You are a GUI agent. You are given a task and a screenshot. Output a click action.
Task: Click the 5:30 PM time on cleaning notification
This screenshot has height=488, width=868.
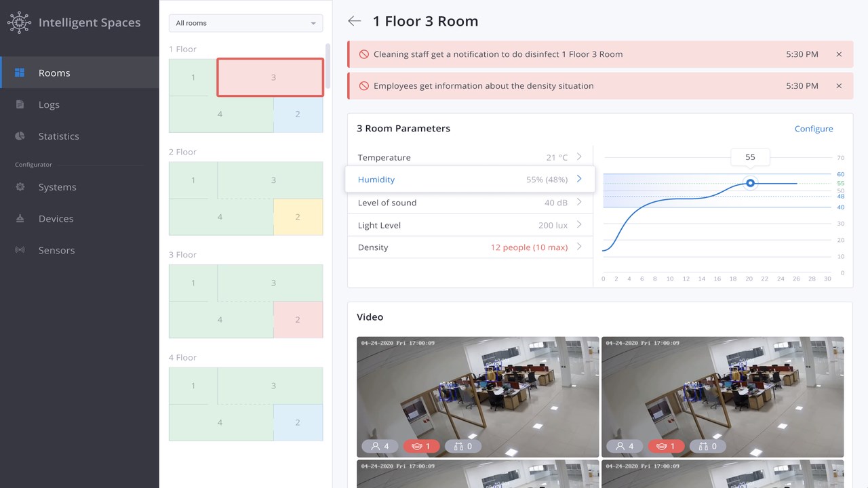click(802, 54)
